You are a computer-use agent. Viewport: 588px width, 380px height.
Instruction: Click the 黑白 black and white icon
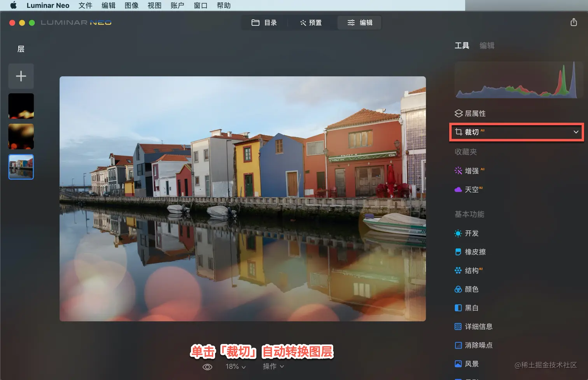[x=458, y=308]
